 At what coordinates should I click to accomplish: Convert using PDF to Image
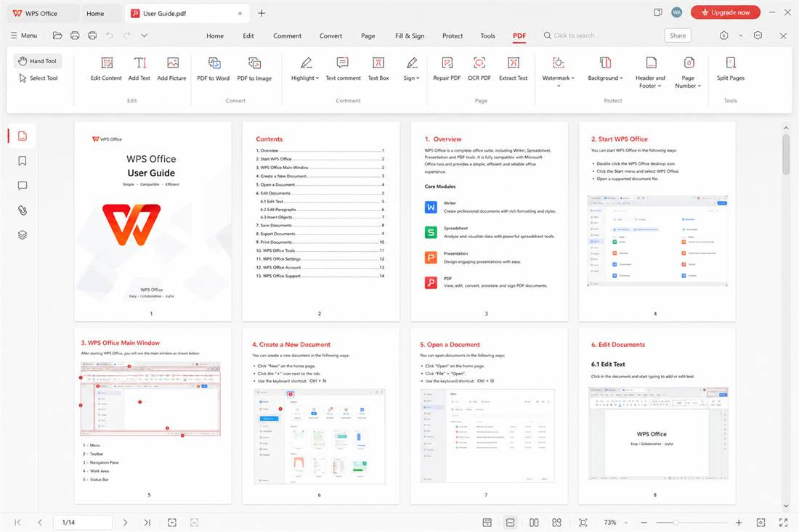click(254, 69)
